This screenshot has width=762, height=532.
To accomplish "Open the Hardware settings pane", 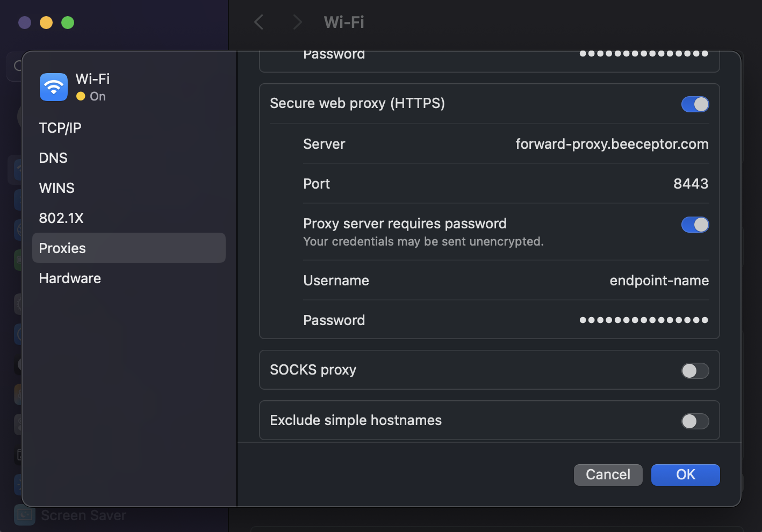I will (69, 278).
